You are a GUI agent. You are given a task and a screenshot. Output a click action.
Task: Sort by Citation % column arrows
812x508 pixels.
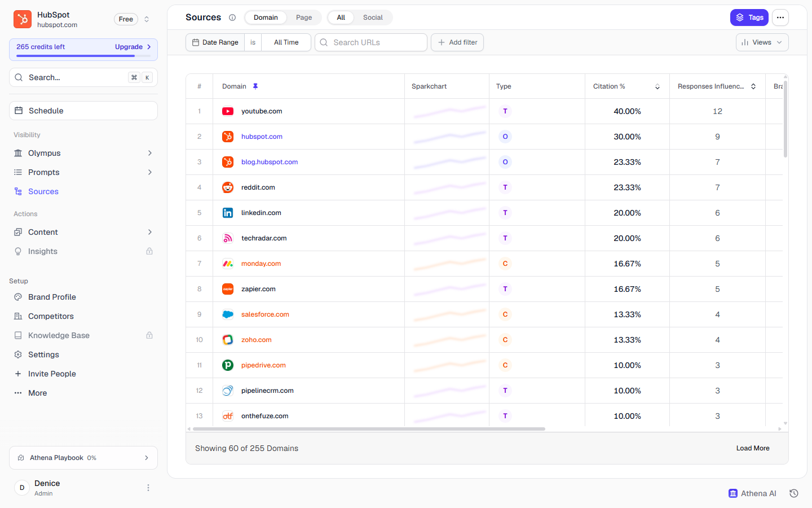pyautogui.click(x=657, y=86)
